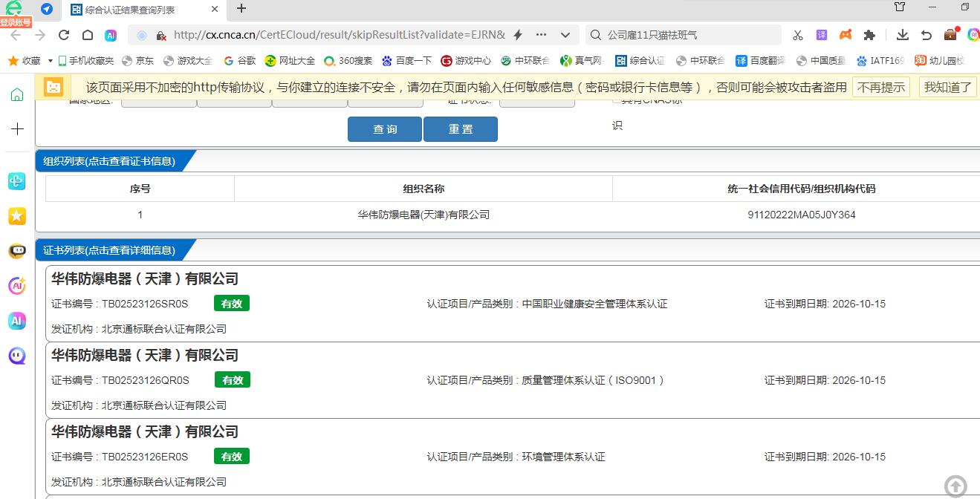This screenshot has height=499, width=980.
Task: Open the 游戏大全 bookmark
Action: [188, 61]
